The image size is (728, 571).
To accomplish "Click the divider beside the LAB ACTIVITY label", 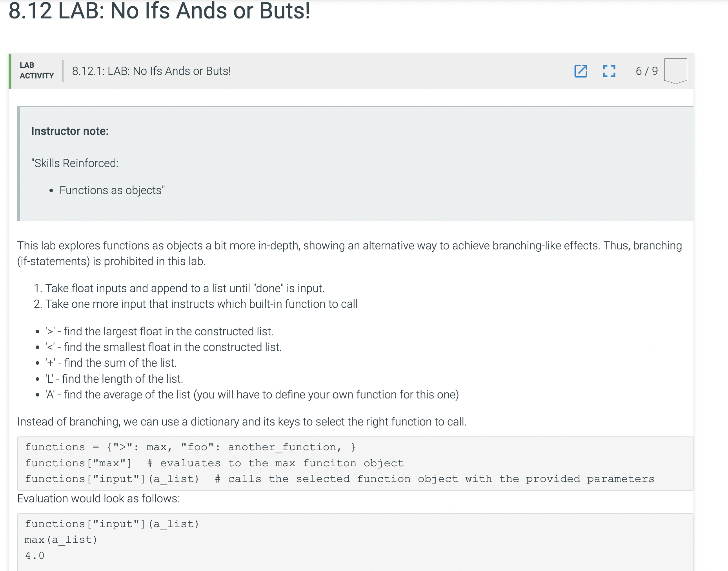I will point(63,71).
